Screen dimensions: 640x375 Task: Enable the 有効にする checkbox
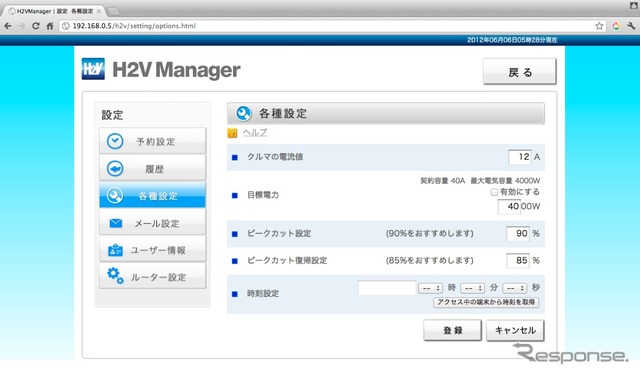[494, 192]
